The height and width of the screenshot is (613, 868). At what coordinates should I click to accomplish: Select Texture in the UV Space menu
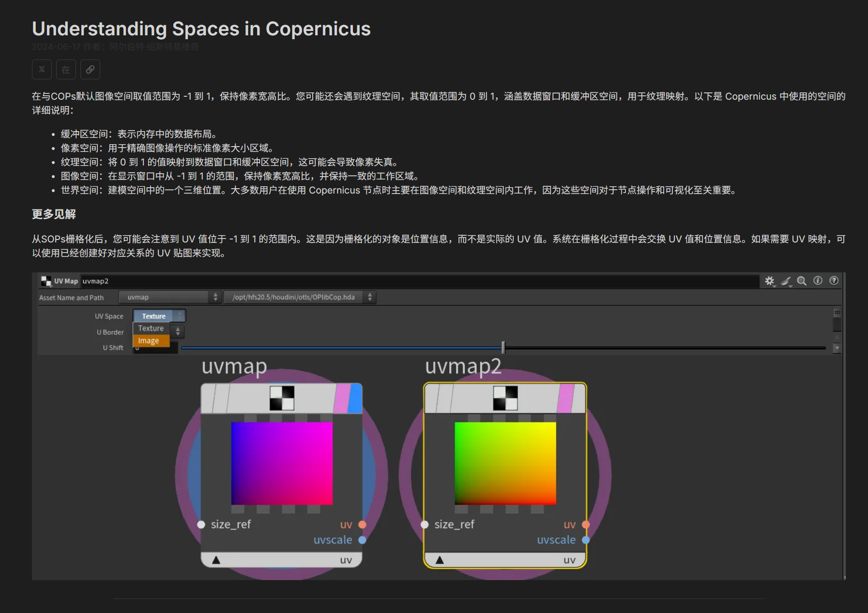coord(151,328)
